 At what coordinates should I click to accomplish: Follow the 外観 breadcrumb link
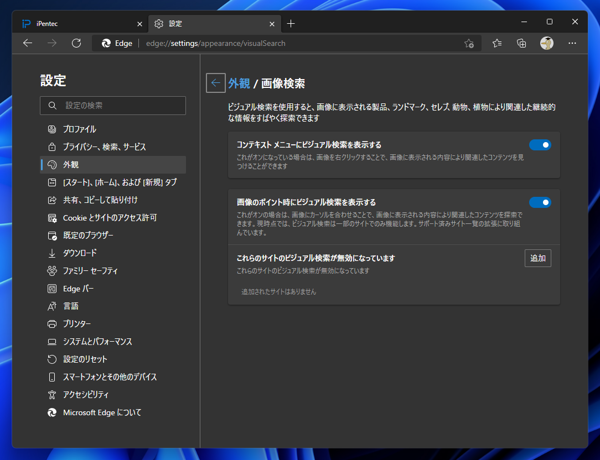[x=239, y=83]
